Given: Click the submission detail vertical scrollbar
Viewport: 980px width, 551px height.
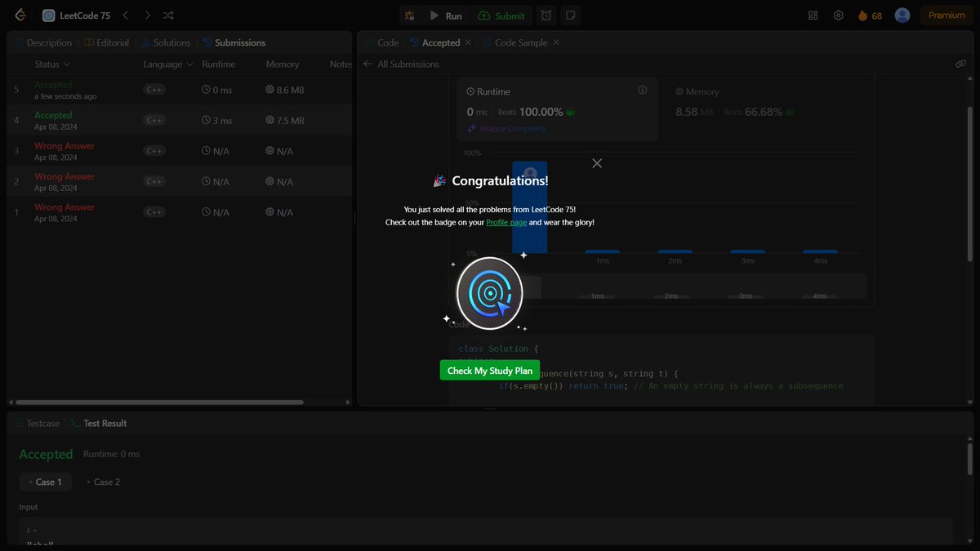Looking at the screenshot, I should point(970,184).
